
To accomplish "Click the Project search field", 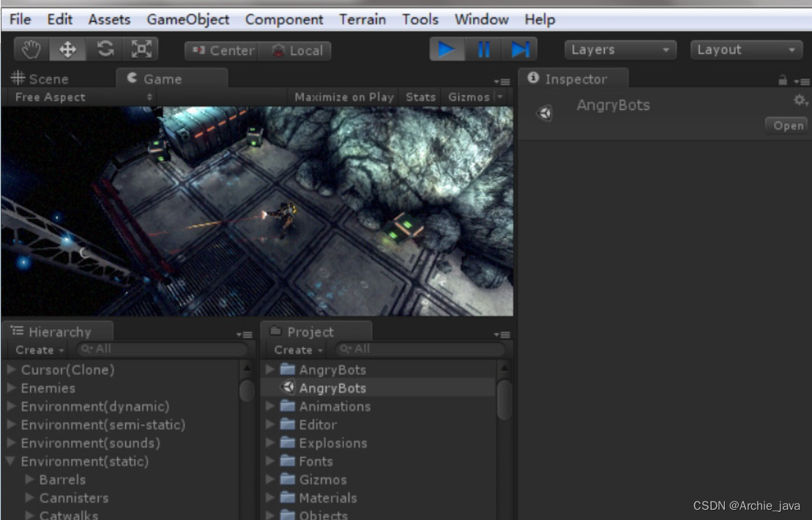I will [x=421, y=349].
